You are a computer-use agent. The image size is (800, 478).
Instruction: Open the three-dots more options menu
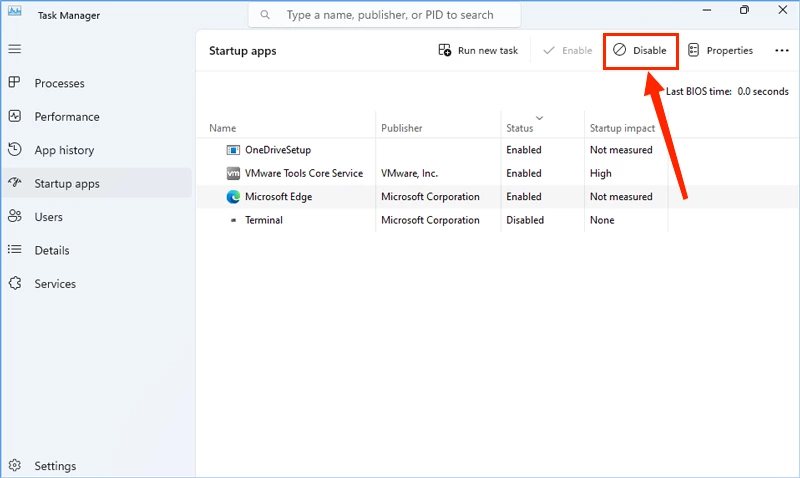point(782,51)
